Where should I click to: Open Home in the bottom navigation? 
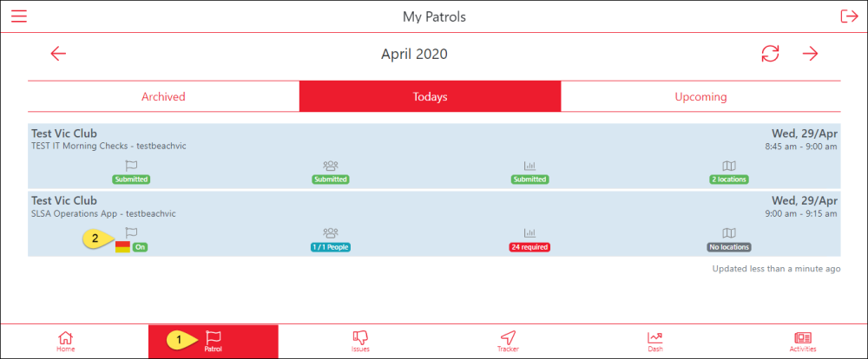[x=65, y=342]
